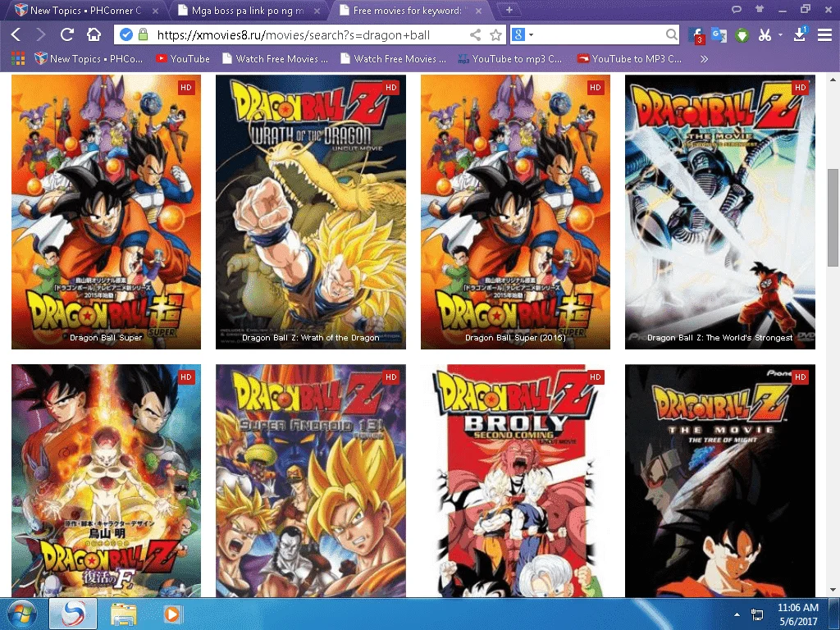840x630 pixels.
Task: Open the chat bubble icon in title bar
Action: point(737,10)
